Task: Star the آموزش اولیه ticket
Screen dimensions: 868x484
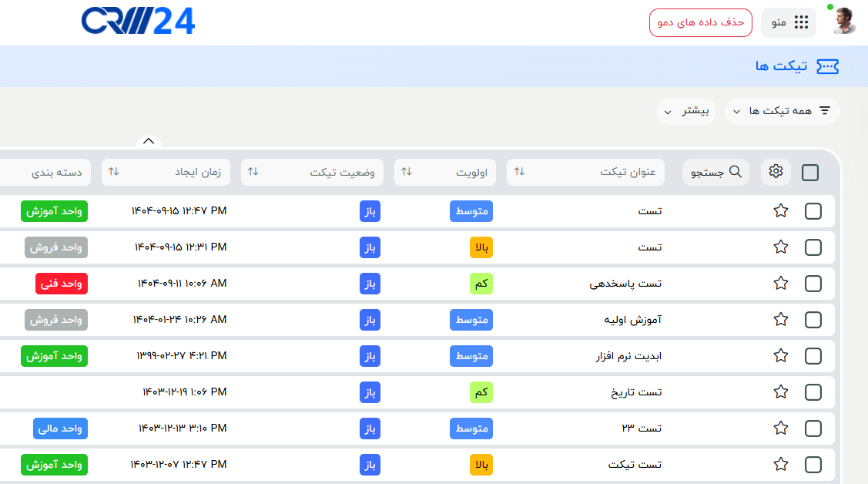Action: pos(781,319)
